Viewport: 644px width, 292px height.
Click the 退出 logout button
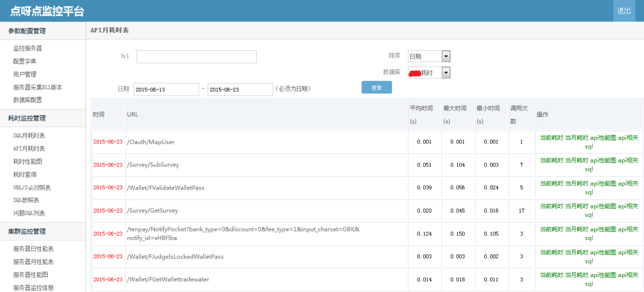coord(624,11)
